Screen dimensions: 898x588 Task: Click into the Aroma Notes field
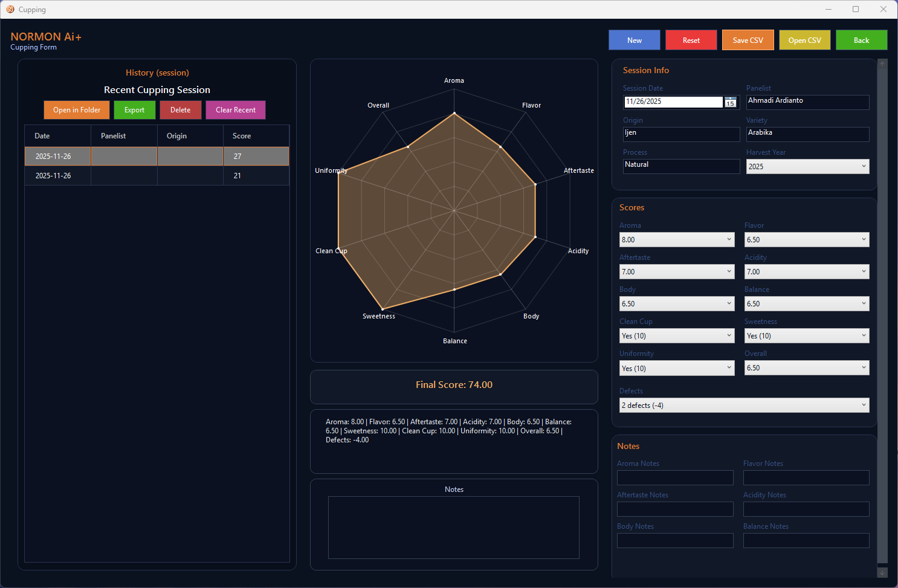(674, 478)
